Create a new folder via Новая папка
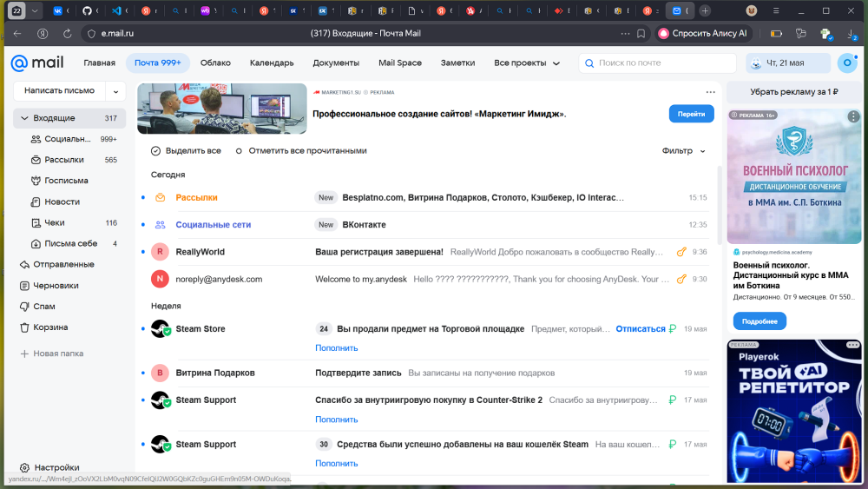The height and width of the screenshot is (489, 868). tap(52, 354)
